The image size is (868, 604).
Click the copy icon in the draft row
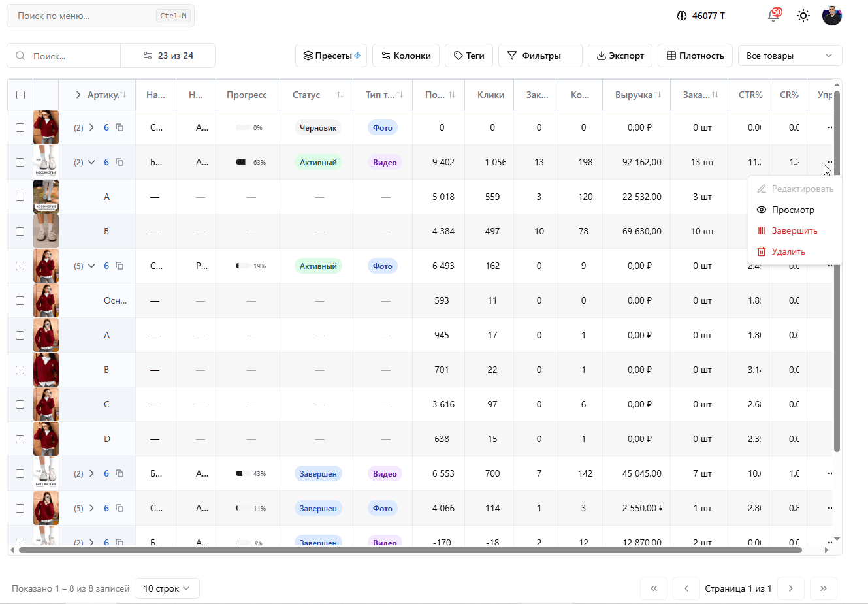(120, 127)
